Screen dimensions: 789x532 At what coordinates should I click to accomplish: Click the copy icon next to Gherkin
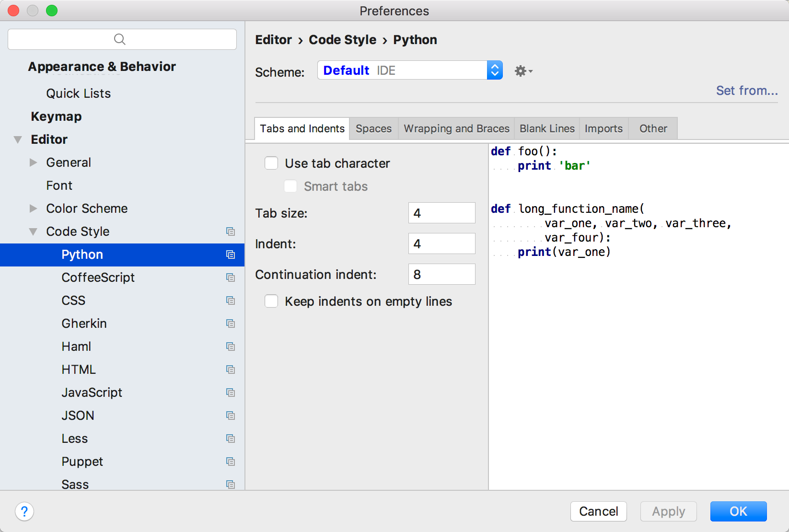click(231, 324)
